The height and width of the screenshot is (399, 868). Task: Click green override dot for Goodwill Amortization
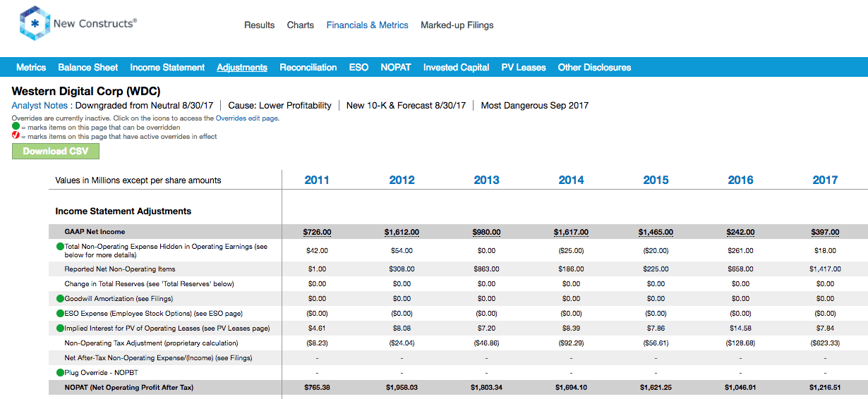(x=60, y=299)
